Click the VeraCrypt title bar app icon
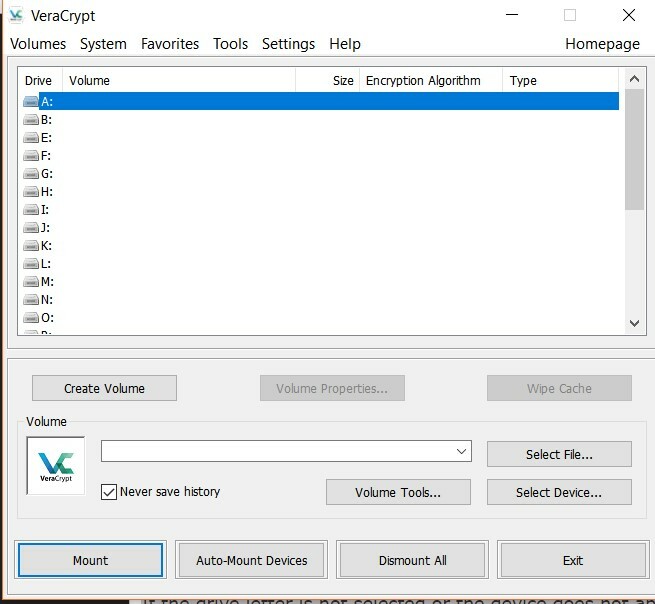The image size is (655, 604). (x=16, y=15)
